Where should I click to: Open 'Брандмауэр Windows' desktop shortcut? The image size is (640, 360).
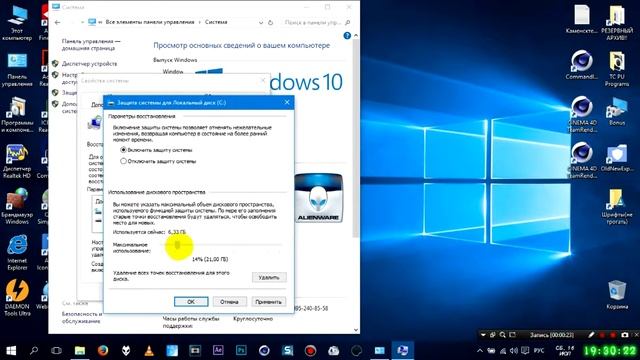click(17, 207)
